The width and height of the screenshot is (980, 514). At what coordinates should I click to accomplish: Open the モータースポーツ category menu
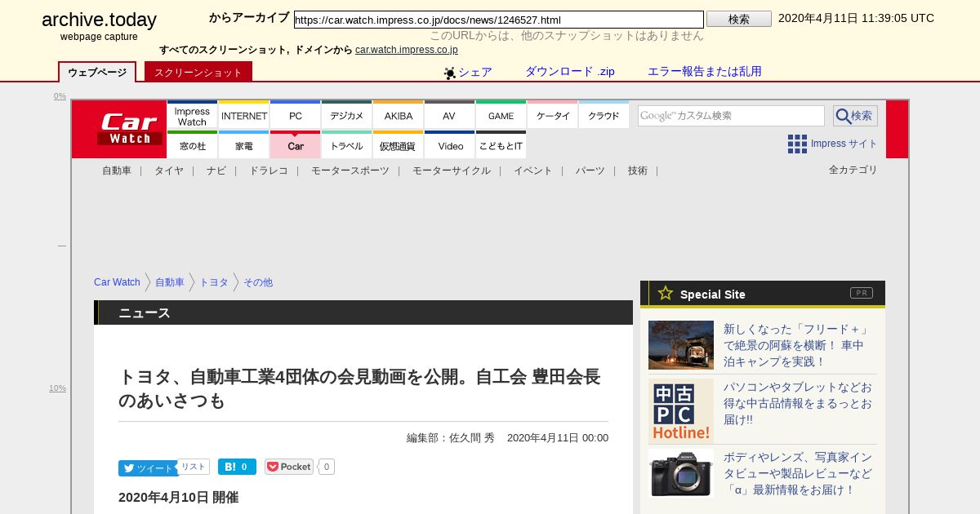[x=350, y=171]
